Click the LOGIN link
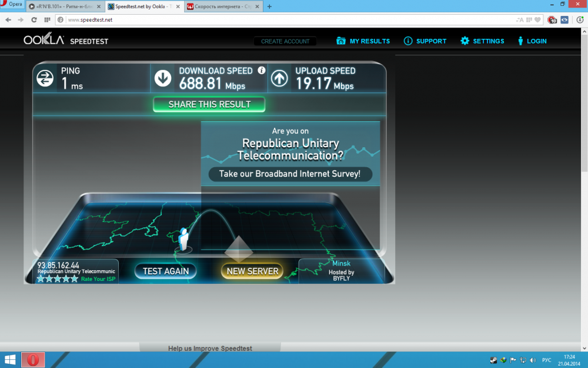The height and width of the screenshot is (368, 588). pos(537,41)
